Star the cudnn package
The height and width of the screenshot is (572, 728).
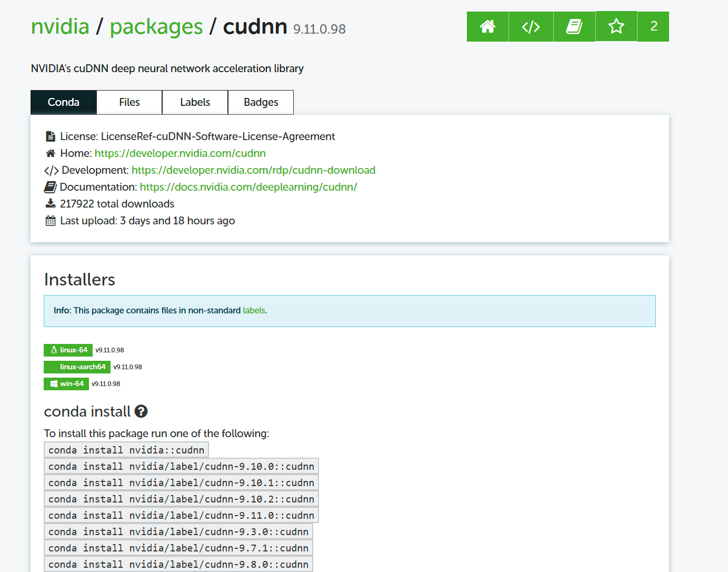click(616, 26)
